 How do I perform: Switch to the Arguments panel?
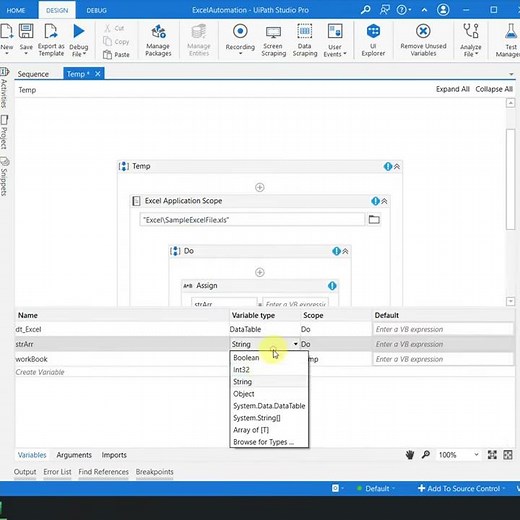[x=74, y=455]
